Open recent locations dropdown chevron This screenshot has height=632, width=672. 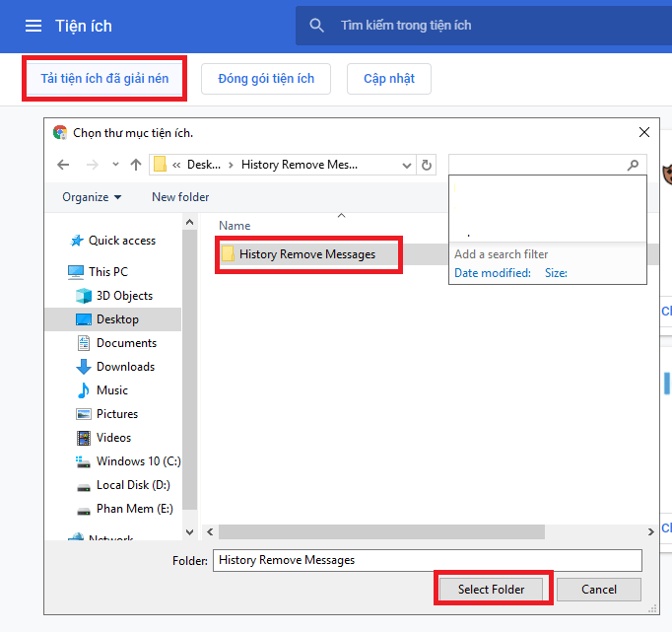pyautogui.click(x=115, y=165)
